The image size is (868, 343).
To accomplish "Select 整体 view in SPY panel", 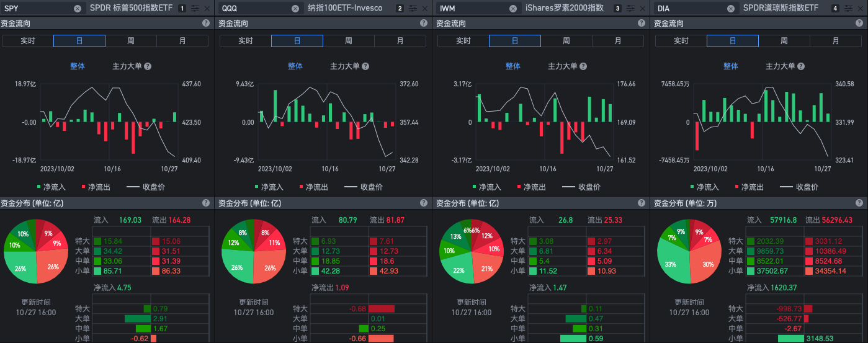I will pyautogui.click(x=78, y=66).
